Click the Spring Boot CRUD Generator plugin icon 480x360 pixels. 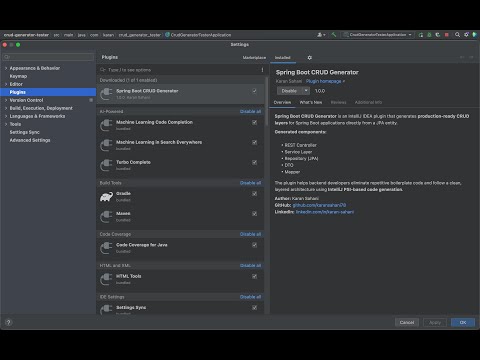click(106, 94)
